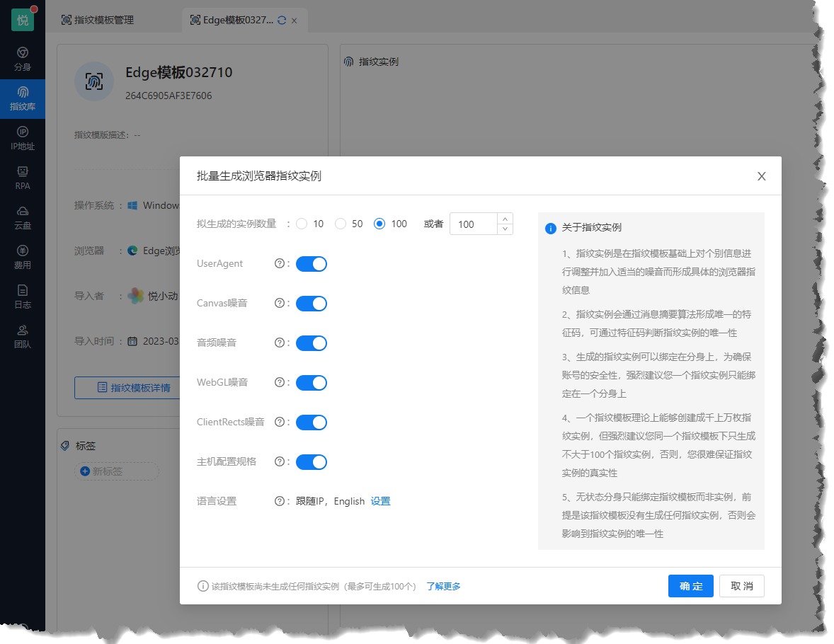The width and height of the screenshot is (834, 644).
Task: Select the 10 instances radio option
Action: click(x=302, y=224)
